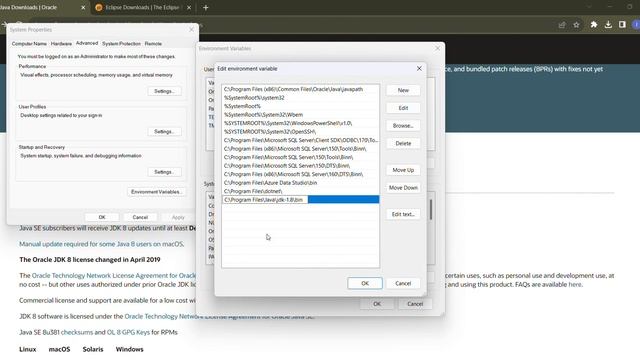Select the Azure Data Studio bin entry
This screenshot has width=640, height=360.
[300, 182]
